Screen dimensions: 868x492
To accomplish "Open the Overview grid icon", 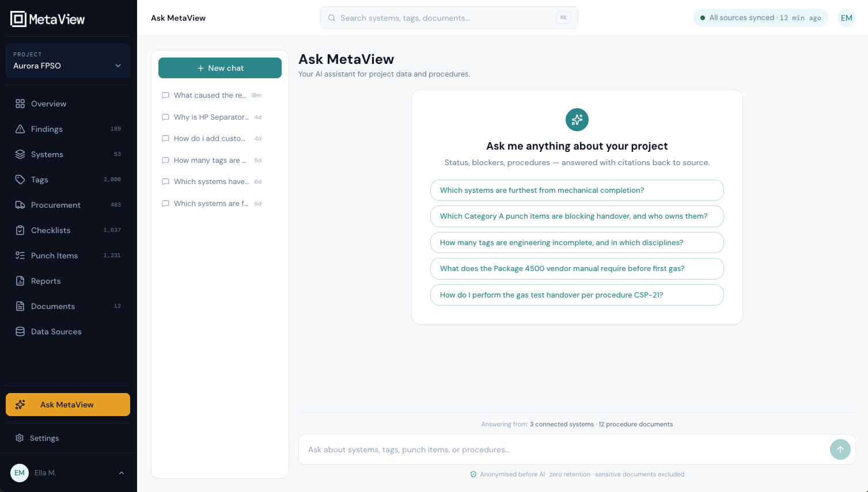I will 20,104.
